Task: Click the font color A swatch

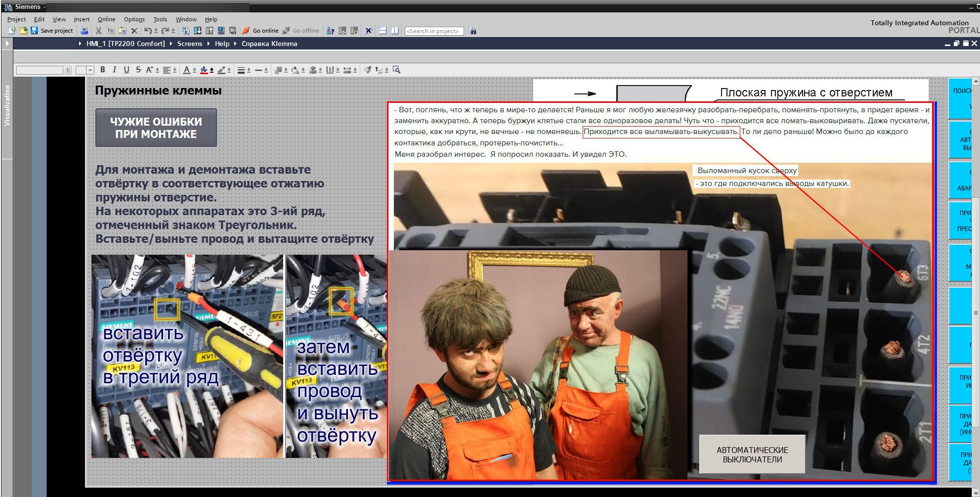Action: click(x=186, y=70)
